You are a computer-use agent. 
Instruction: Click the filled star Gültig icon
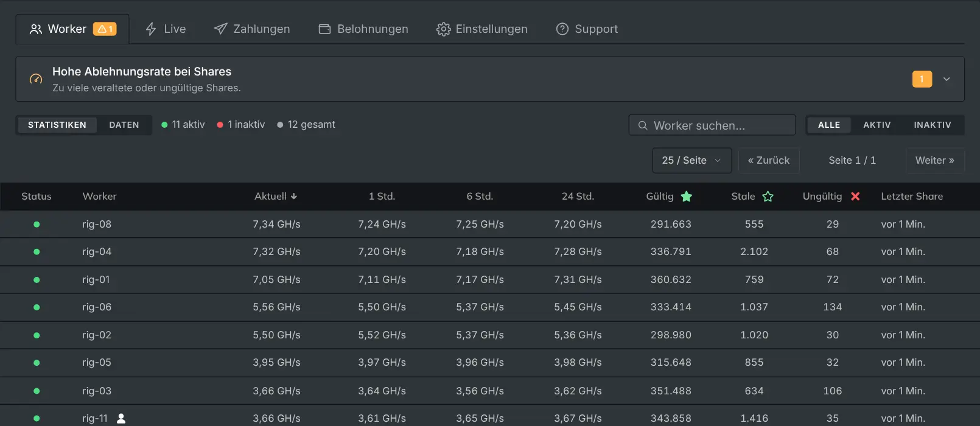point(687,197)
